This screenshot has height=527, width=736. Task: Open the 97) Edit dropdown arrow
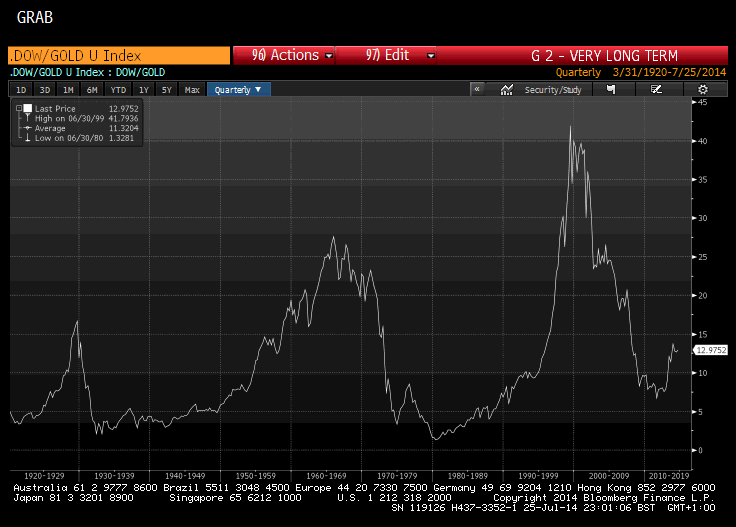click(x=431, y=56)
